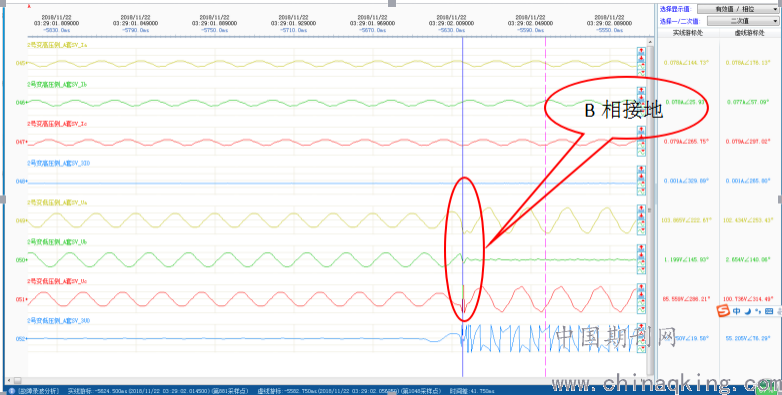Click the top up-arrow icon for channel Ua
The image size is (782, 395).
coord(642,208)
